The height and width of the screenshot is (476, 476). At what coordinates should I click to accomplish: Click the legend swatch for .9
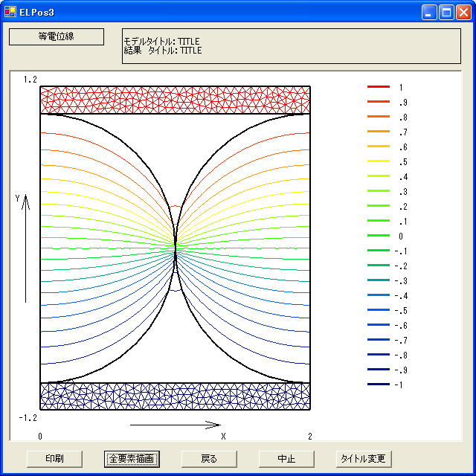coord(379,102)
